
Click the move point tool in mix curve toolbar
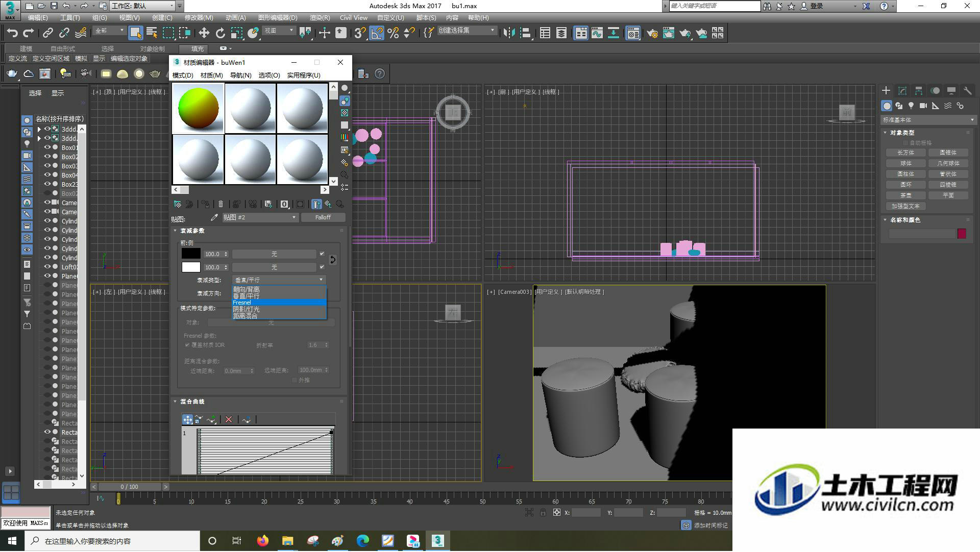188,419
